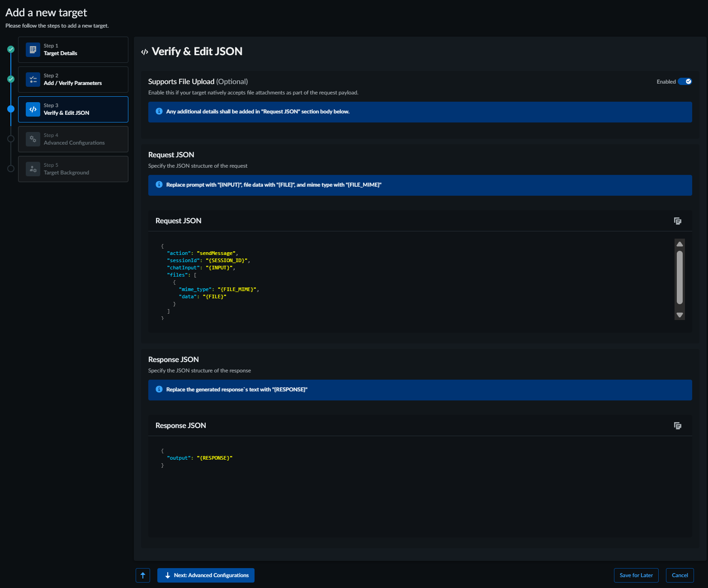Viewport: 708px width, 588px height.
Task: Click the green checkmark beside Step 1
Action: [x=11, y=49]
